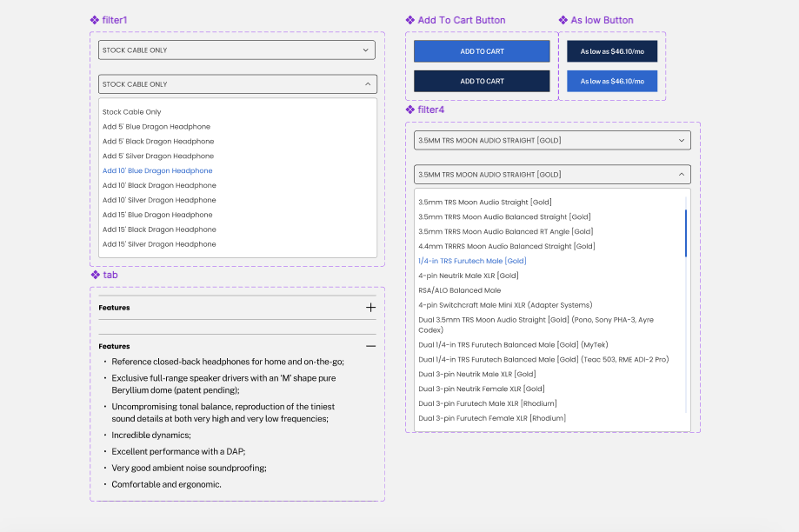Choose Dual 3.5mm TRS Moon Audio Straight option

[x=536, y=324]
